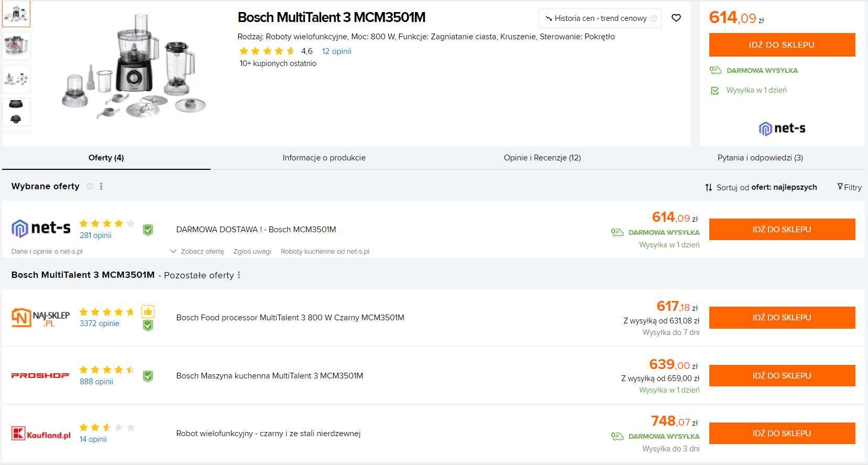Open 281 opinii link for net-s
This screenshot has height=465, width=868.
coord(95,235)
